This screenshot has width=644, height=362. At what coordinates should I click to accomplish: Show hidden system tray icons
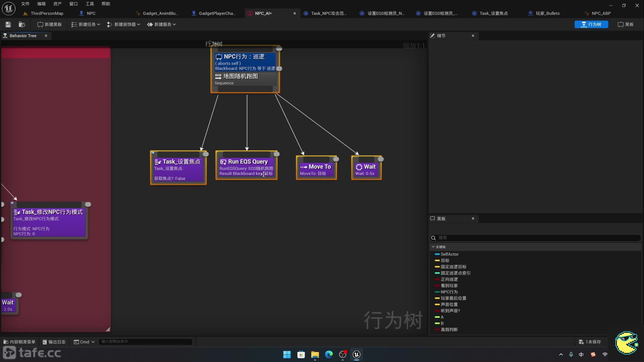[561, 354]
